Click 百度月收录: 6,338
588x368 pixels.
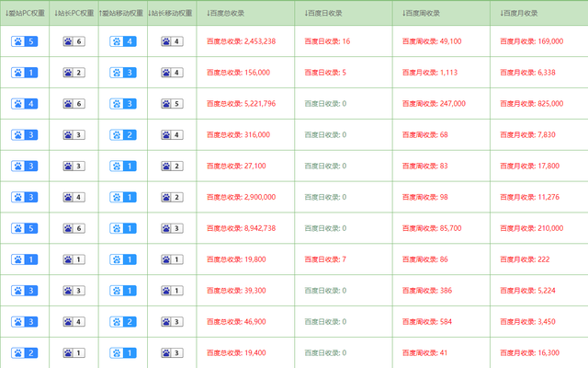click(528, 73)
